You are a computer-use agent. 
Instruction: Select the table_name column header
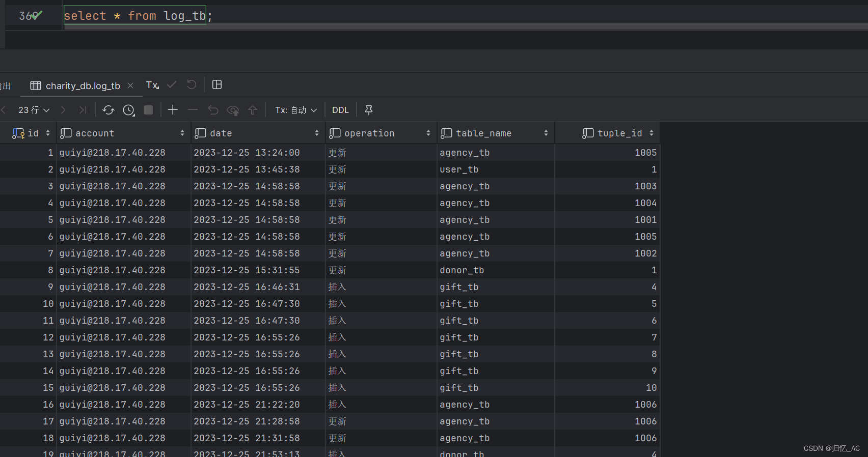pos(496,133)
